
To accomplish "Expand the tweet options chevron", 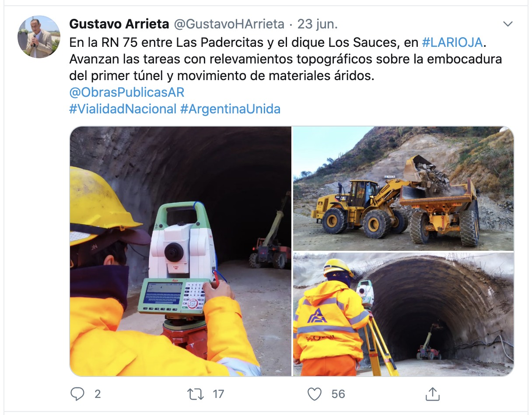I will point(507,24).
